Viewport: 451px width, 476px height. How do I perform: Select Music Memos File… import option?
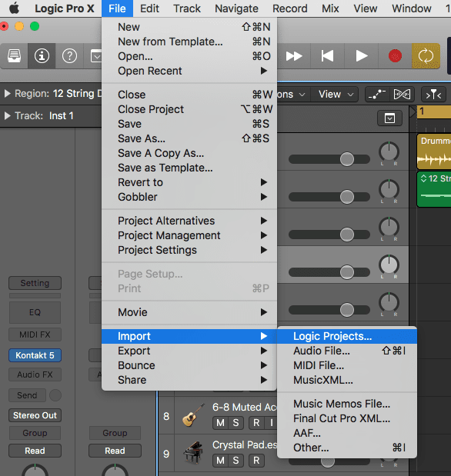tap(347, 404)
